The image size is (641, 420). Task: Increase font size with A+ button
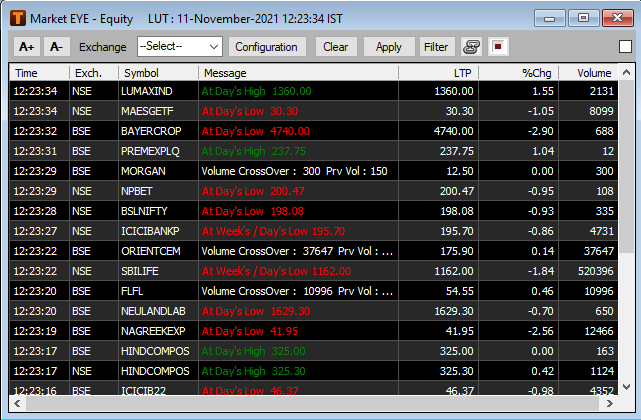point(27,47)
